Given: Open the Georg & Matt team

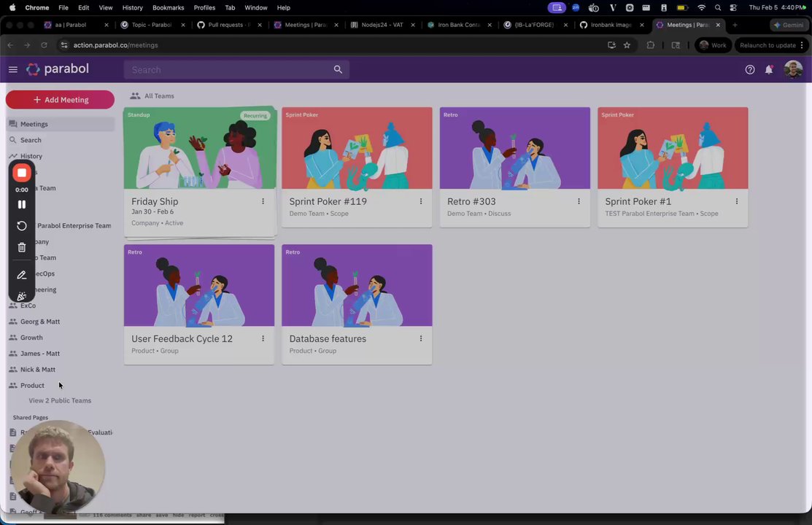Looking at the screenshot, I should [60, 322].
